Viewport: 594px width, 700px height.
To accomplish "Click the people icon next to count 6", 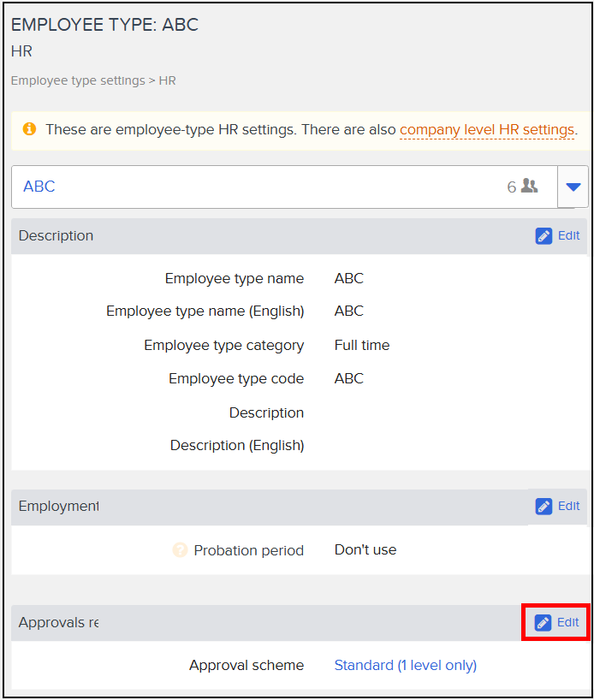I will [x=529, y=186].
